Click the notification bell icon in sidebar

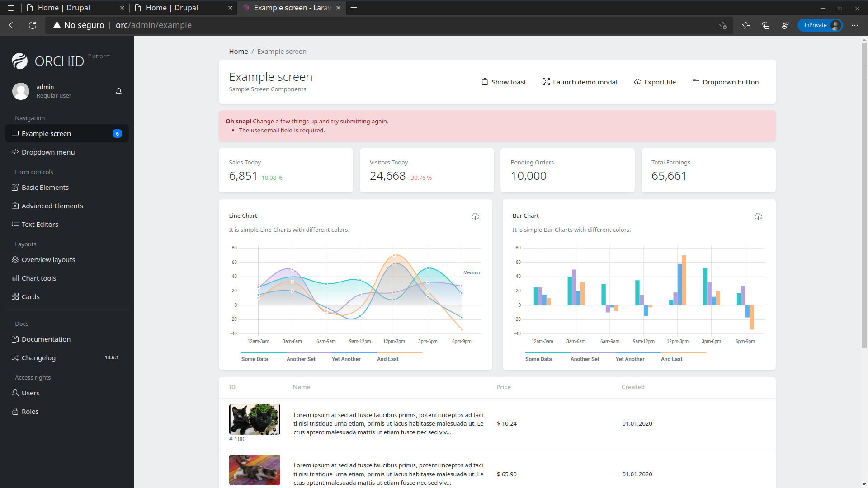click(x=118, y=91)
